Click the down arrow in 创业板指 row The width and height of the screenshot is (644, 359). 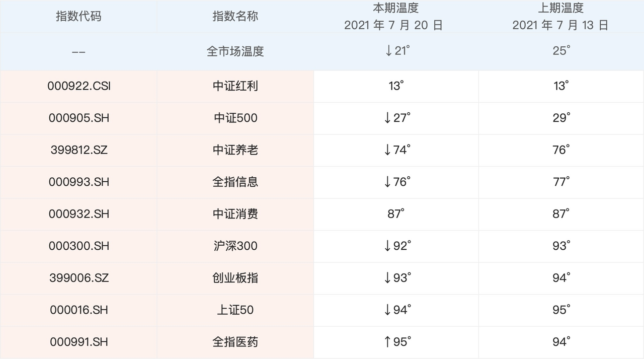[x=387, y=278]
